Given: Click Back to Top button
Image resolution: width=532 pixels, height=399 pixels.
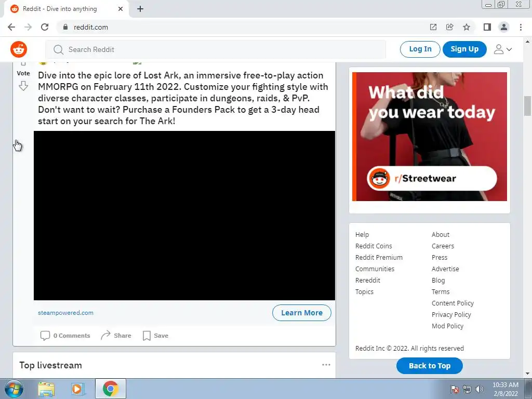Looking at the screenshot, I should click(430, 366).
